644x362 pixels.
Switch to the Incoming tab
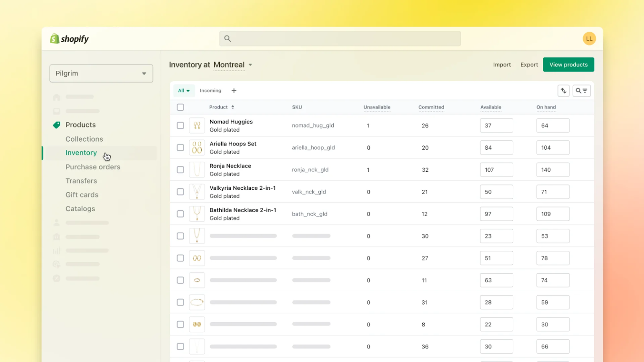210,90
